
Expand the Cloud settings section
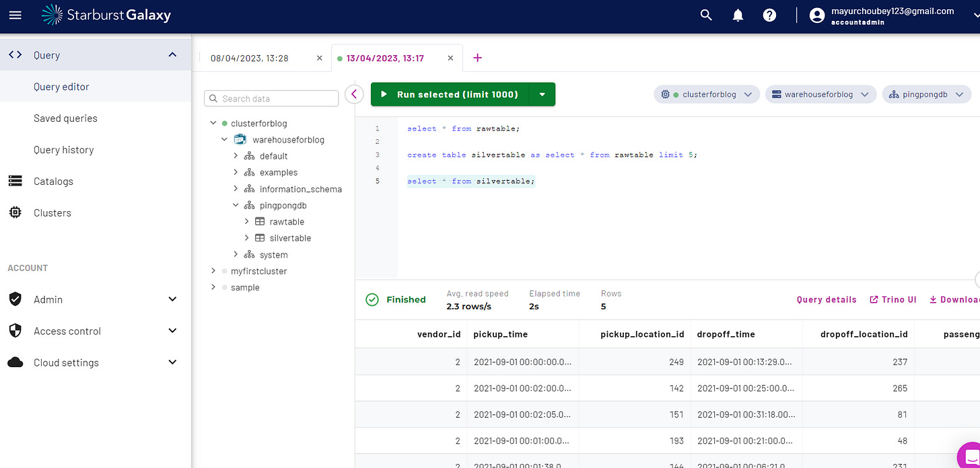tap(172, 362)
